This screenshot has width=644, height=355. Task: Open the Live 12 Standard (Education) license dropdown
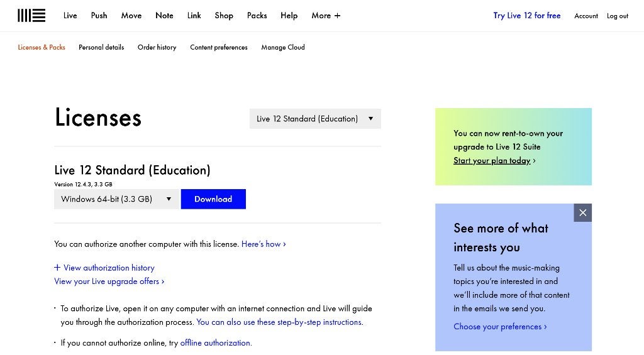[316, 119]
